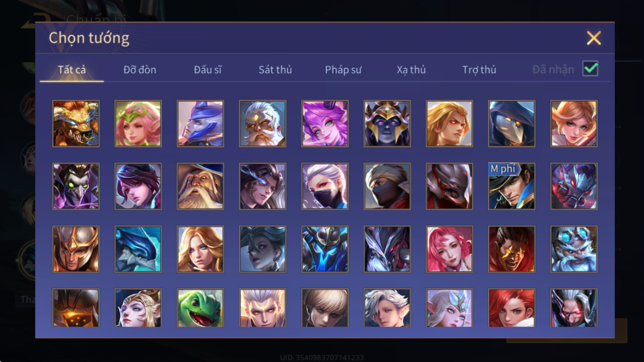Pick the silver-haired masked ninja girl
This screenshot has width=644, height=362.
pos(325,186)
